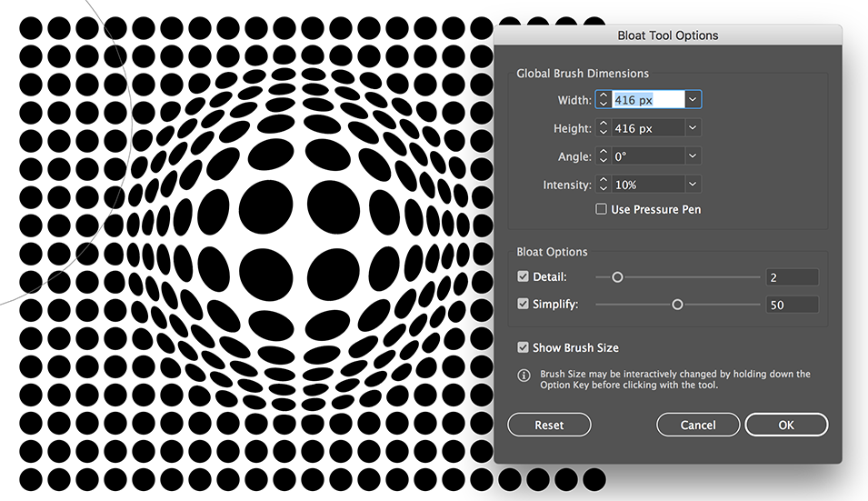Open the Height dropdown arrow
868x501 pixels.
click(693, 128)
